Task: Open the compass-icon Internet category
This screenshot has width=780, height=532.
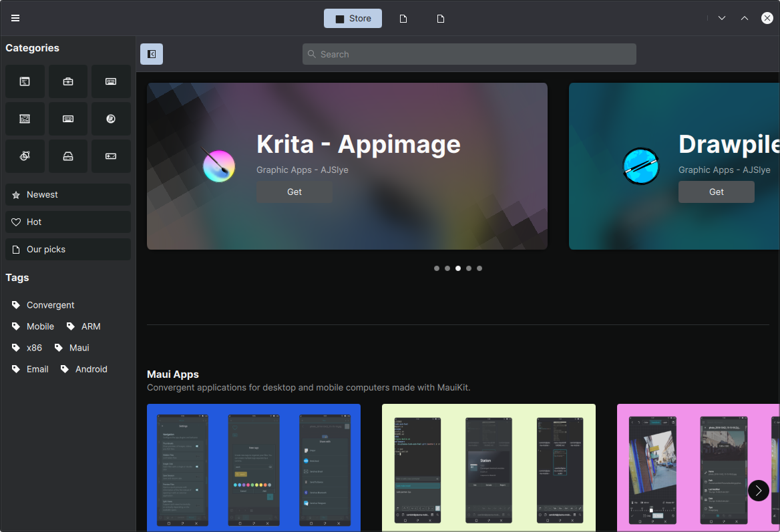Action: (x=111, y=119)
